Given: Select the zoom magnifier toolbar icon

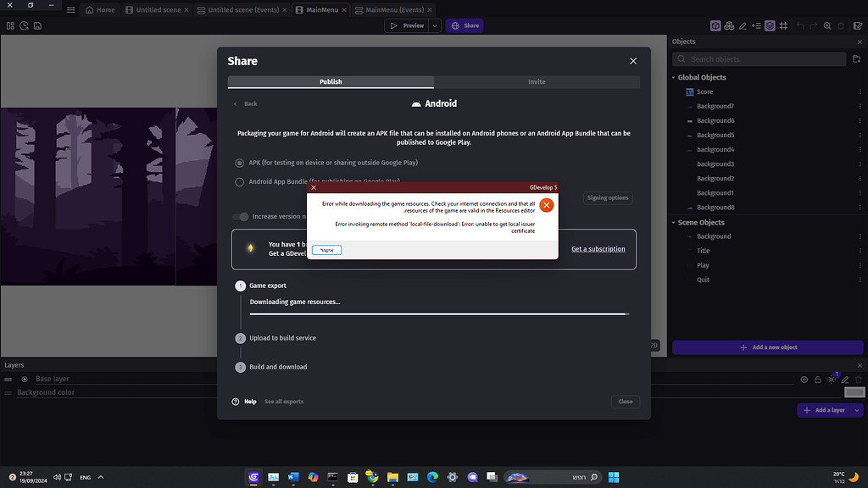Looking at the screenshot, I should [826, 25].
